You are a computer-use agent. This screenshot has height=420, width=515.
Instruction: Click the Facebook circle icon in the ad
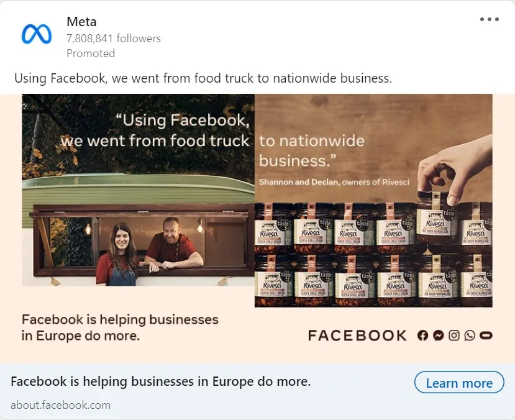click(x=422, y=336)
